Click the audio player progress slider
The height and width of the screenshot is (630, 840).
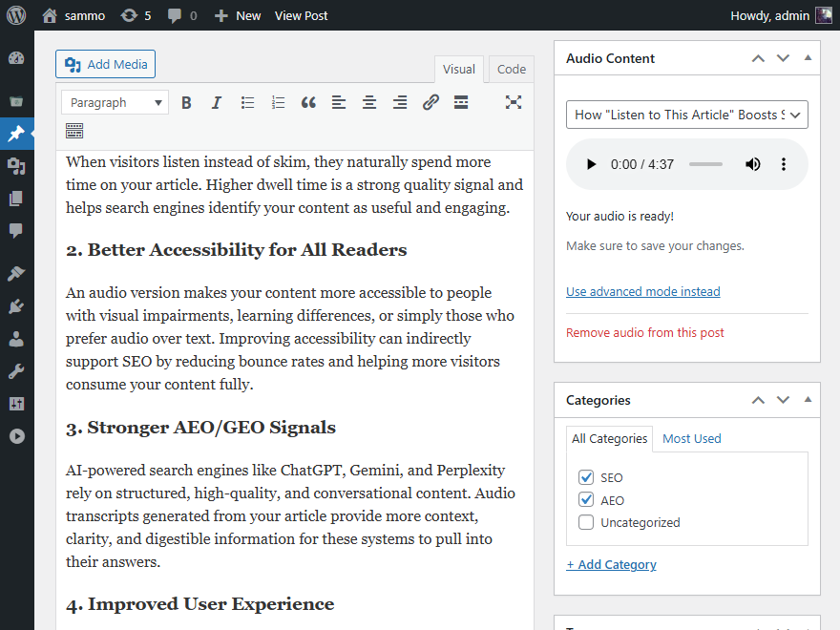(705, 164)
